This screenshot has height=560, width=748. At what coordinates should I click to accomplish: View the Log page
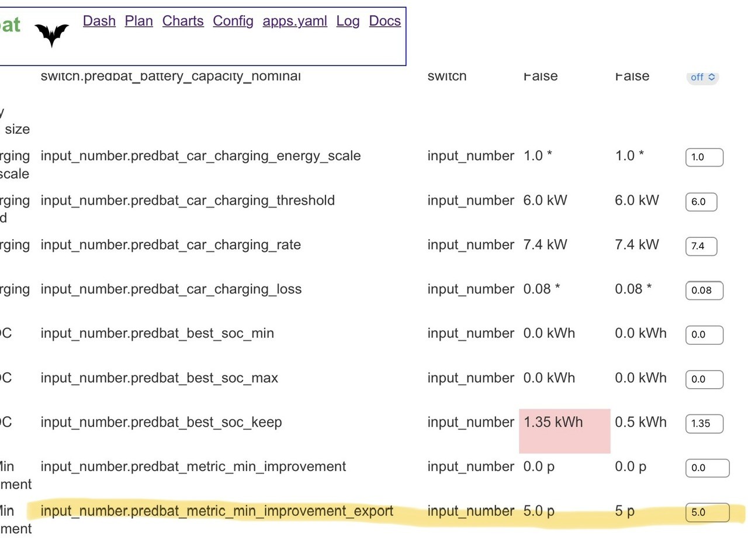(348, 21)
